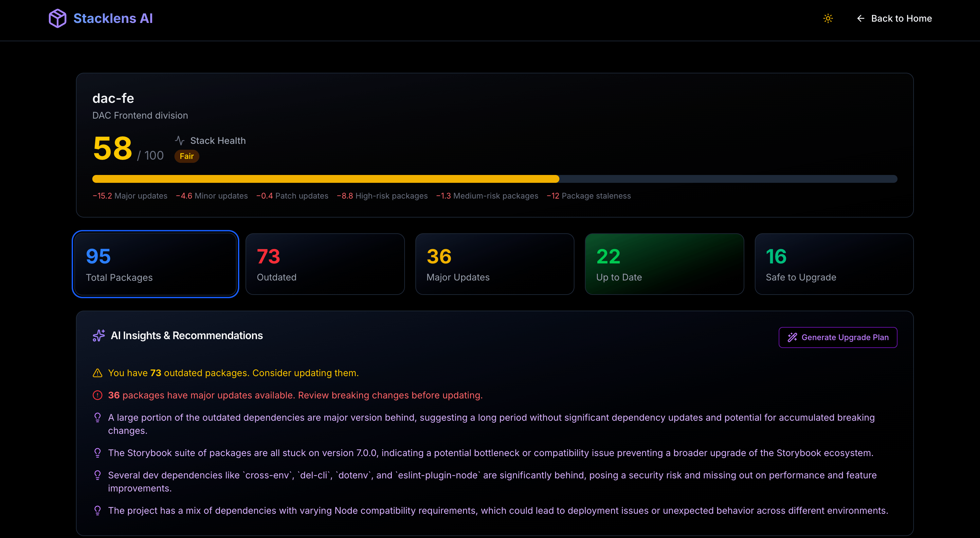The height and width of the screenshot is (538, 980).
Task: Click the magic wand icon
Action: tap(792, 337)
